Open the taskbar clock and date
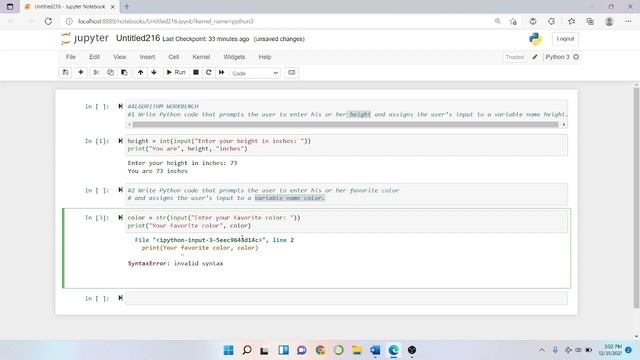Image resolution: width=640 pixels, height=360 pixels. point(611,350)
